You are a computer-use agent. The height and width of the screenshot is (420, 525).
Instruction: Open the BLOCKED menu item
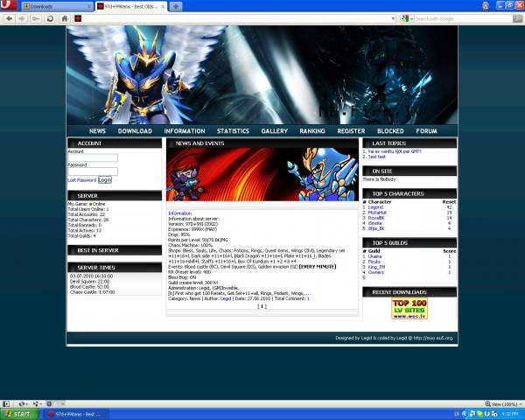(390, 131)
